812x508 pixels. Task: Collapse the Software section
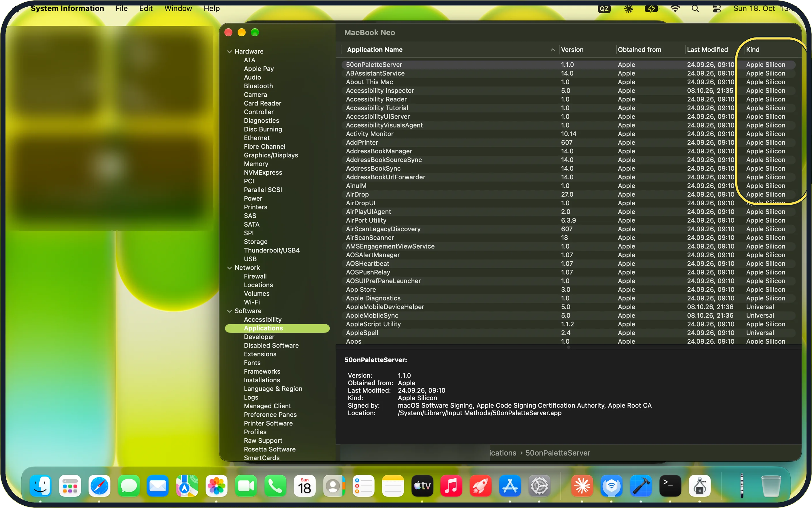coord(230,311)
